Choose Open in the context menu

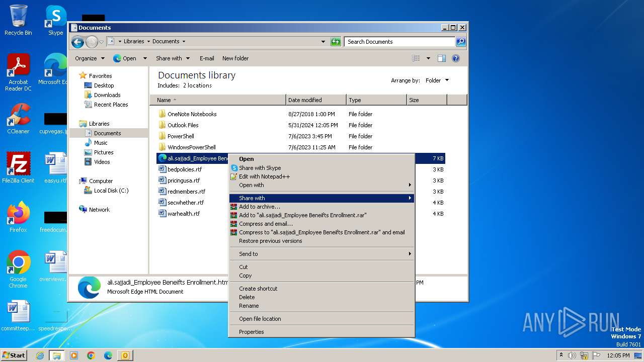pyautogui.click(x=321, y=159)
